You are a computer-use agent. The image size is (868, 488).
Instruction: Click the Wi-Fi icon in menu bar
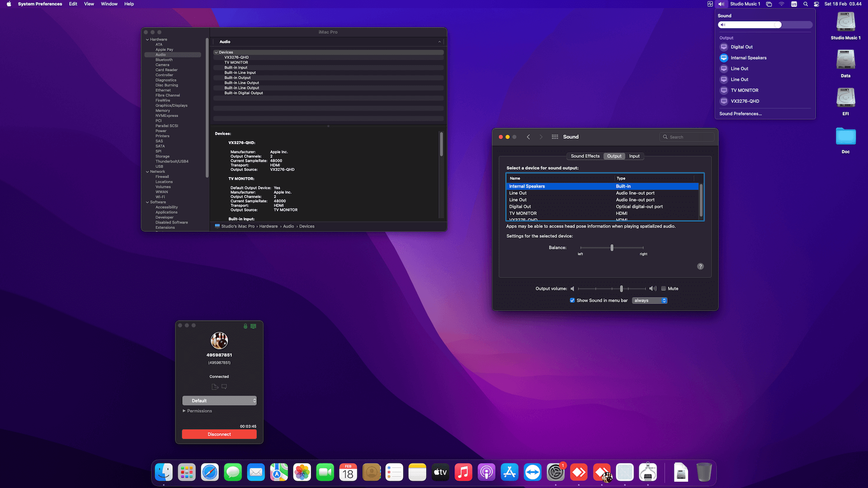click(x=781, y=4)
